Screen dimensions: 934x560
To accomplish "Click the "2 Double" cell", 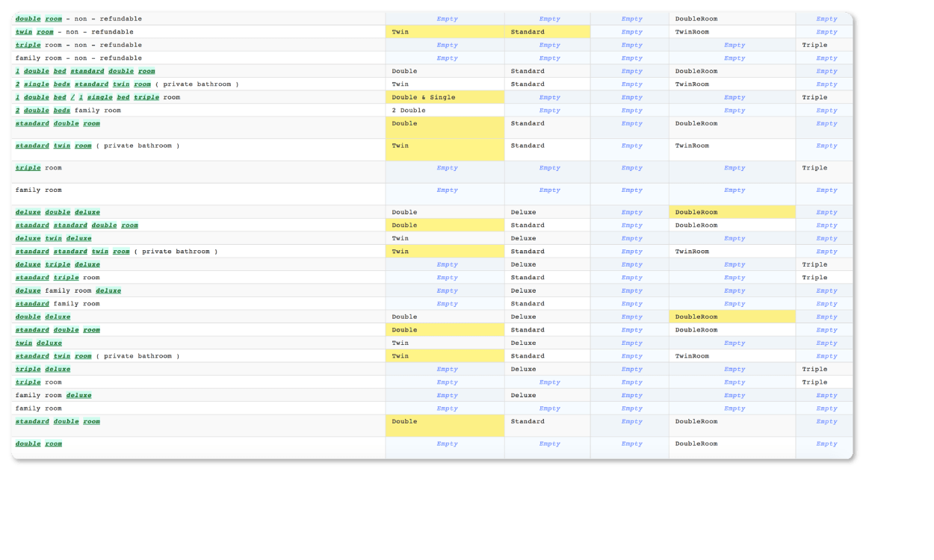I will point(445,111).
